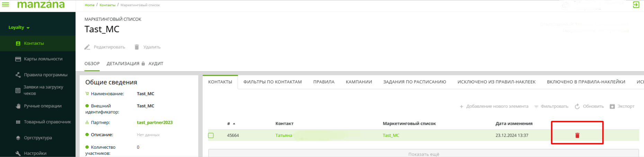The width and height of the screenshot is (644, 157).
Task: Open the hamburger menu icon
Action: pos(6,5)
